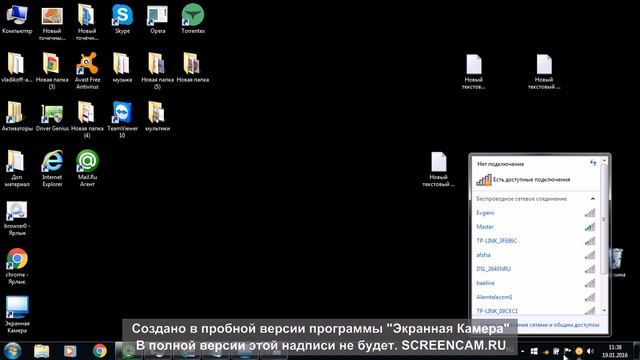Click the network list scrollbar thumb
The height and width of the screenshot is (360, 640).
pos(604,220)
